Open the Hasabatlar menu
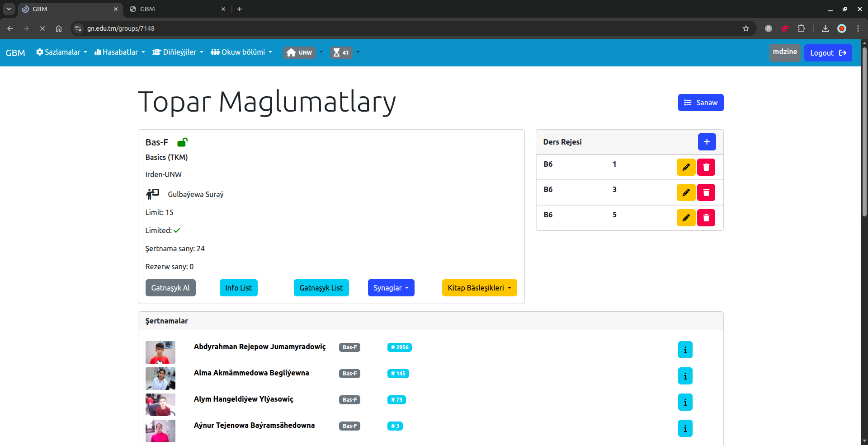868x445 pixels. [119, 52]
